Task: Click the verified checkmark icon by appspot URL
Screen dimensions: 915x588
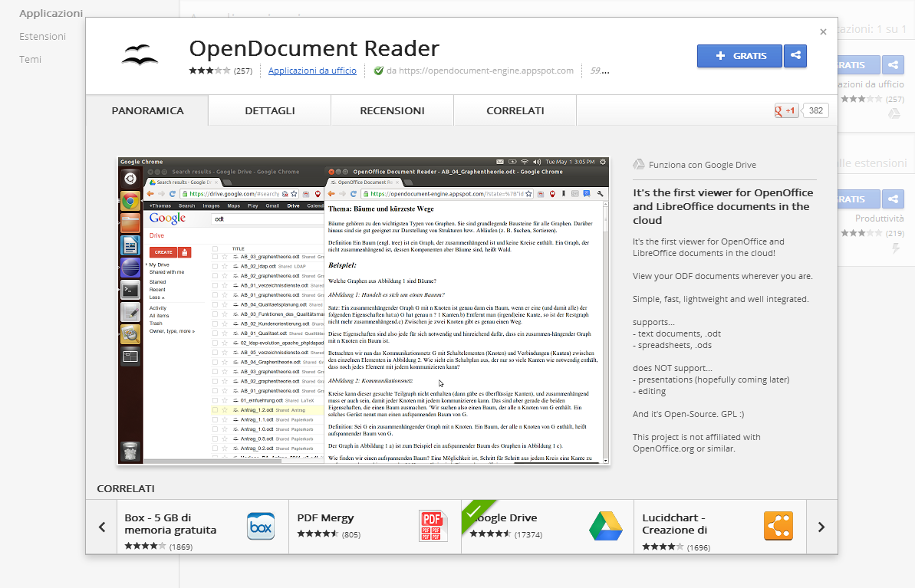Action: coord(379,71)
